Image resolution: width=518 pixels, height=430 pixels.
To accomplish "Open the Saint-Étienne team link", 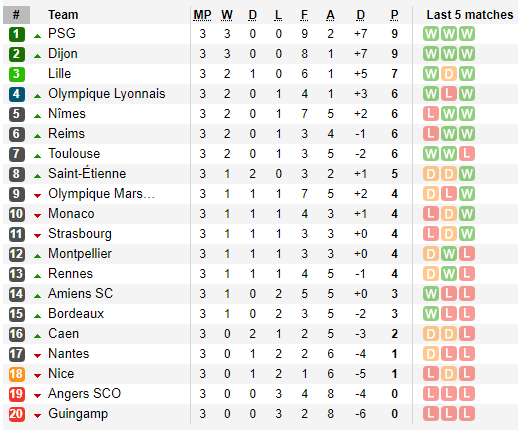I will (87, 173).
